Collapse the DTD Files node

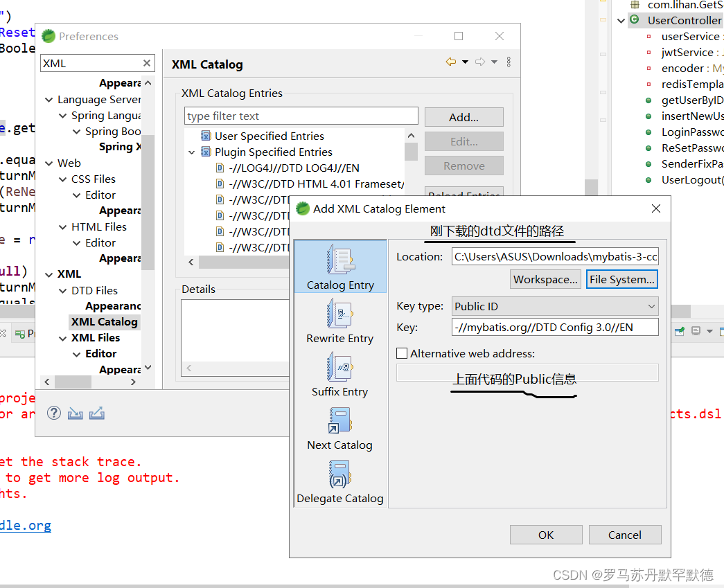[x=63, y=291]
